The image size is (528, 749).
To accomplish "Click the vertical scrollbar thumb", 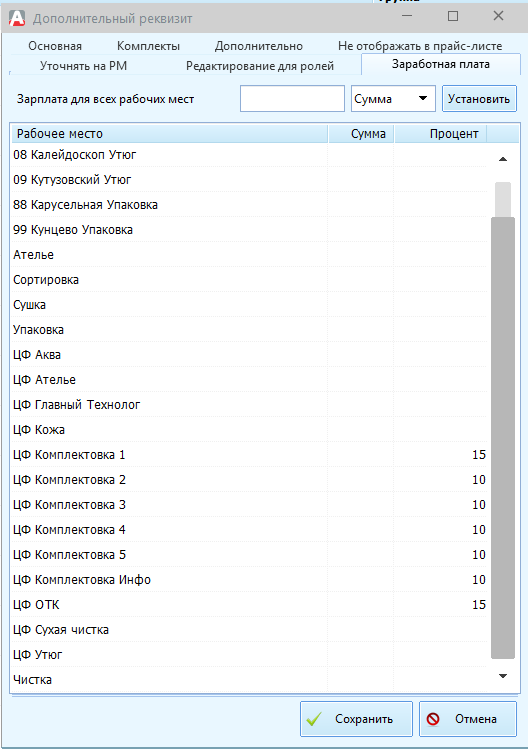I will pos(503,438).
